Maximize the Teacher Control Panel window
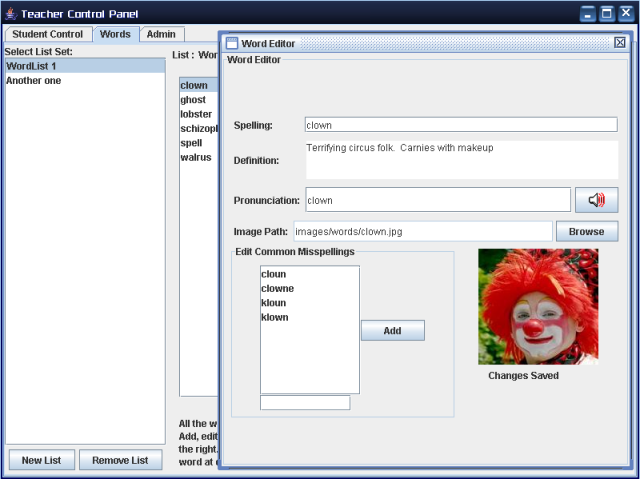The image size is (640, 479). (x=606, y=12)
